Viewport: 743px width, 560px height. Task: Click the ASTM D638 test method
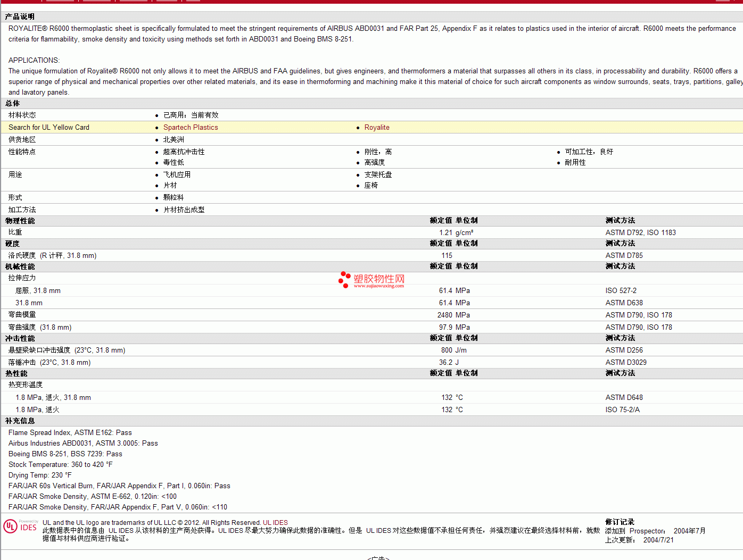click(624, 303)
